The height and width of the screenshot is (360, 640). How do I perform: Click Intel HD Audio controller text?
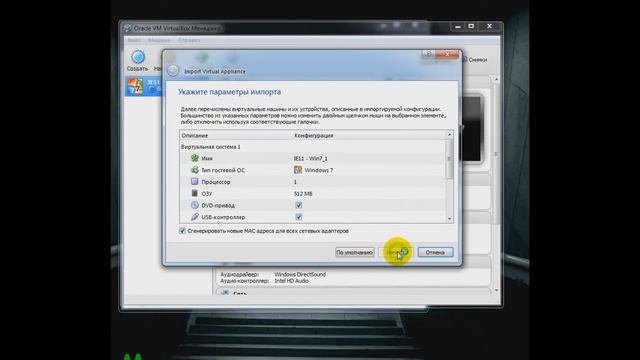291,281
